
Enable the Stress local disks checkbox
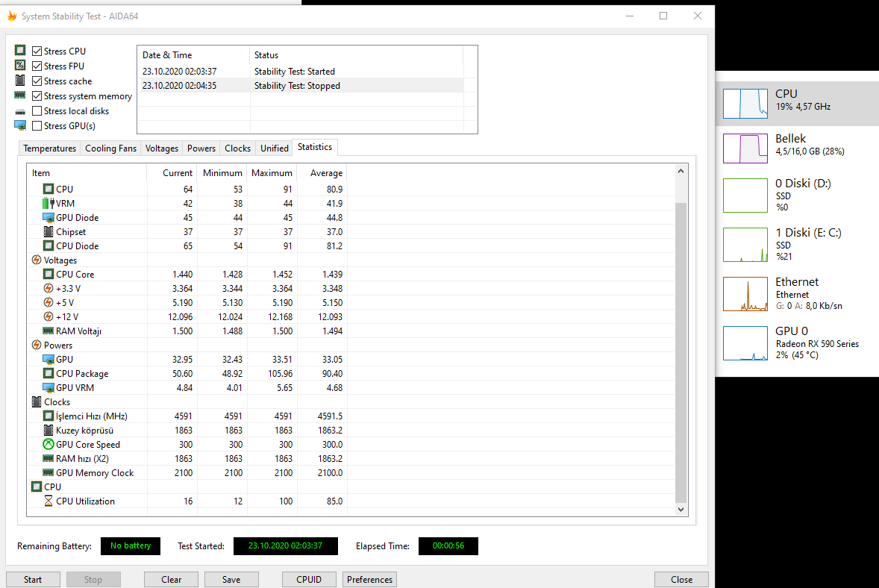pos(37,111)
